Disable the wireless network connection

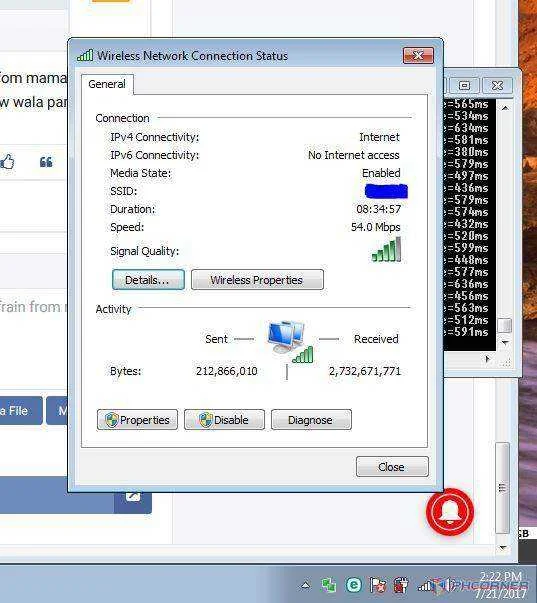[224, 420]
